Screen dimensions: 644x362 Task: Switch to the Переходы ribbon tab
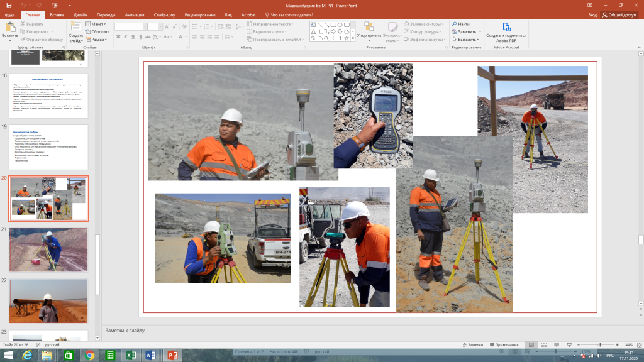click(106, 15)
